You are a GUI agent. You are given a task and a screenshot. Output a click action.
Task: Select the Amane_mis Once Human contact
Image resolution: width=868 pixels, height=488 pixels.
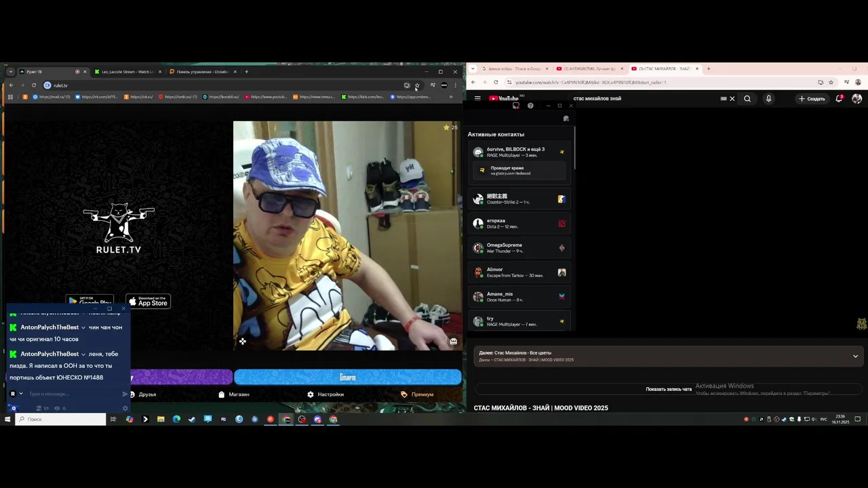[519, 296]
